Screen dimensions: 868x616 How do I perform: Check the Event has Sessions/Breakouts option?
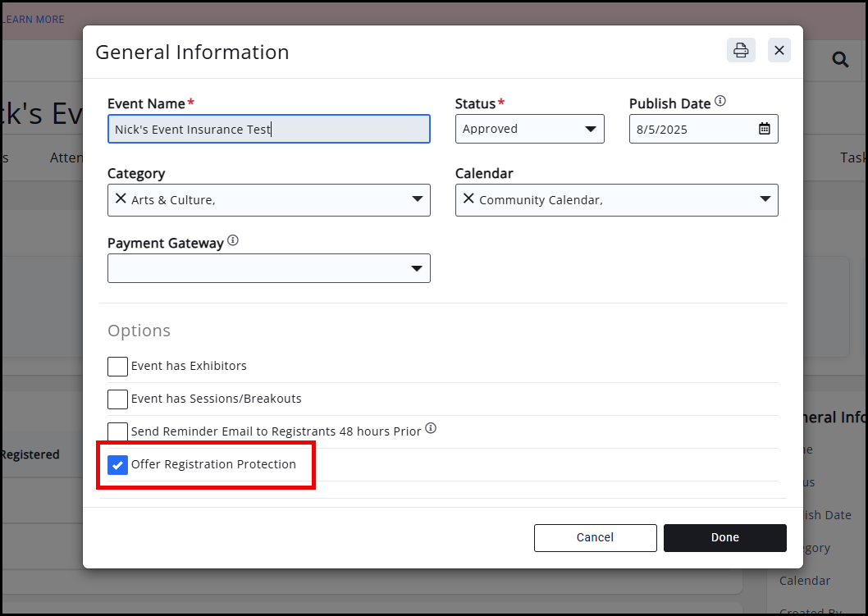tap(118, 399)
